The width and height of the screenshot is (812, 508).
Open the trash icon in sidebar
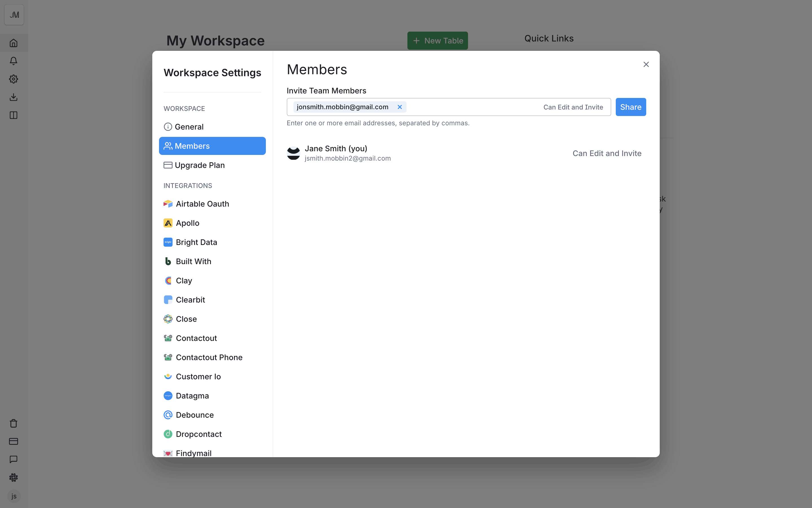click(x=14, y=423)
